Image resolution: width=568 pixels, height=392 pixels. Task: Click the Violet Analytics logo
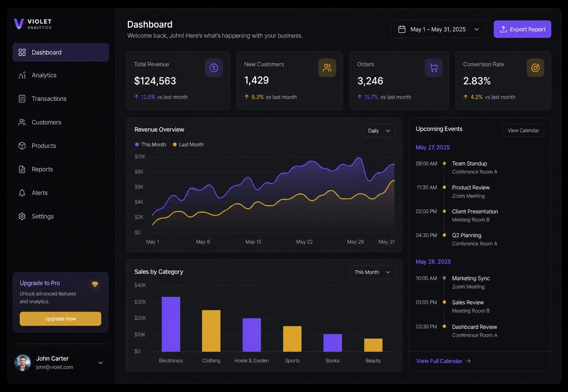click(33, 24)
